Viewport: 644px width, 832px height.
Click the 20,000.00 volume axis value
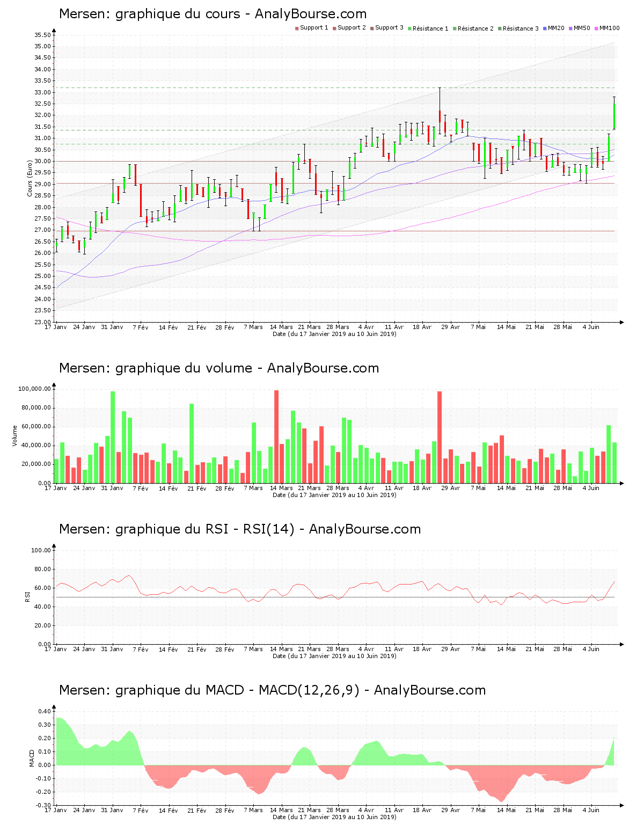(36, 464)
